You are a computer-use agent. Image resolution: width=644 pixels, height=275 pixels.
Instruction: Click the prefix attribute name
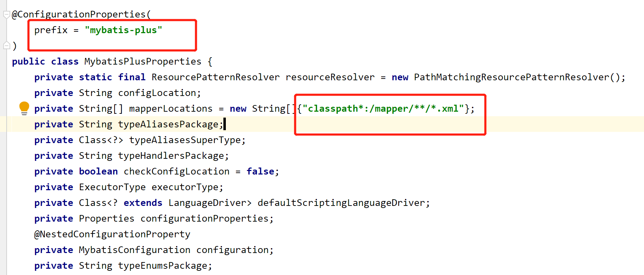(x=51, y=30)
